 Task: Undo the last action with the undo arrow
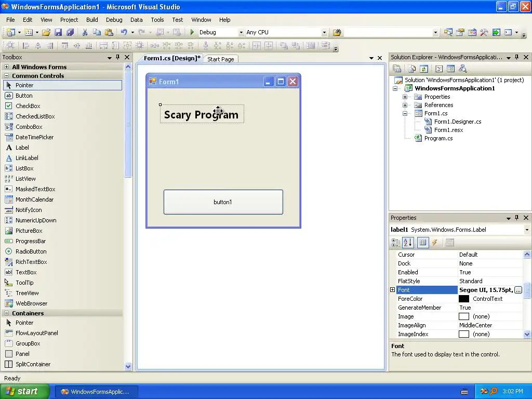pos(124,32)
